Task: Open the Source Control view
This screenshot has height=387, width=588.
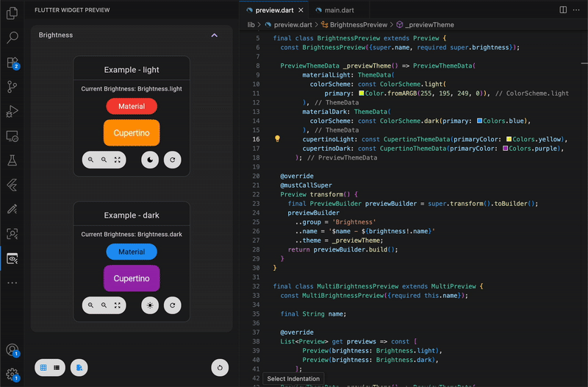Action: tap(12, 87)
